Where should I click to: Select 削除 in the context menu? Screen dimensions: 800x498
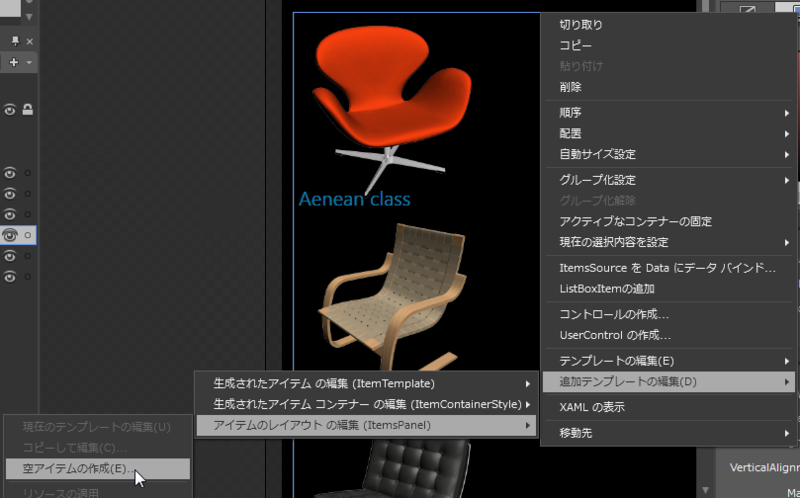pos(669,87)
